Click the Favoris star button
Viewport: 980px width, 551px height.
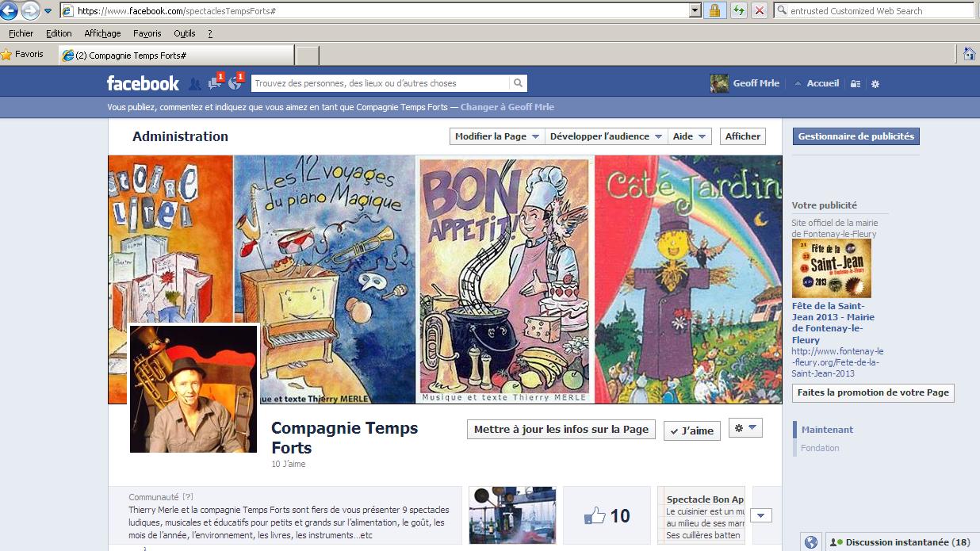[x=23, y=55]
